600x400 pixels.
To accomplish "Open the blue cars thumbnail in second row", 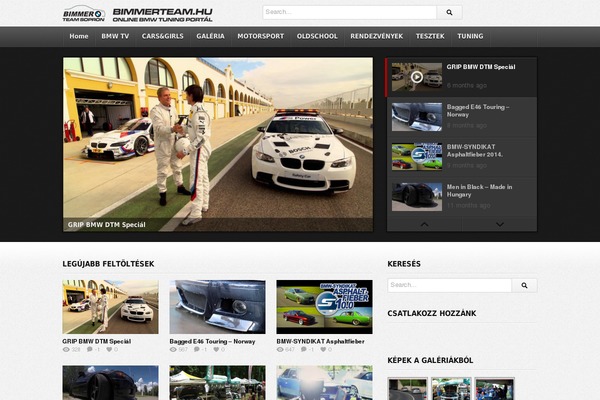I will [x=324, y=383].
